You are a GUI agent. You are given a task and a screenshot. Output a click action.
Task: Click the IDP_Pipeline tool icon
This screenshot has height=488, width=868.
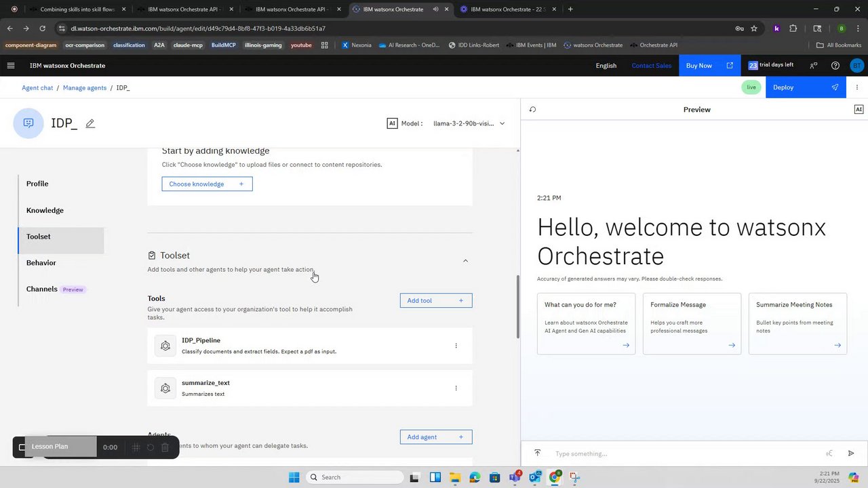point(165,346)
